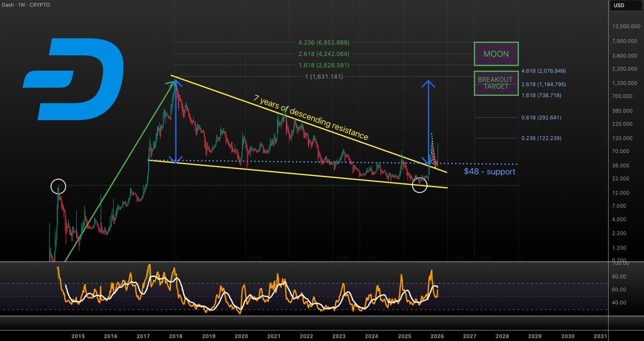Click the 1.618 (738.718) extension label
Image resolution: width=644 pixels, height=341 pixels.
(542, 95)
